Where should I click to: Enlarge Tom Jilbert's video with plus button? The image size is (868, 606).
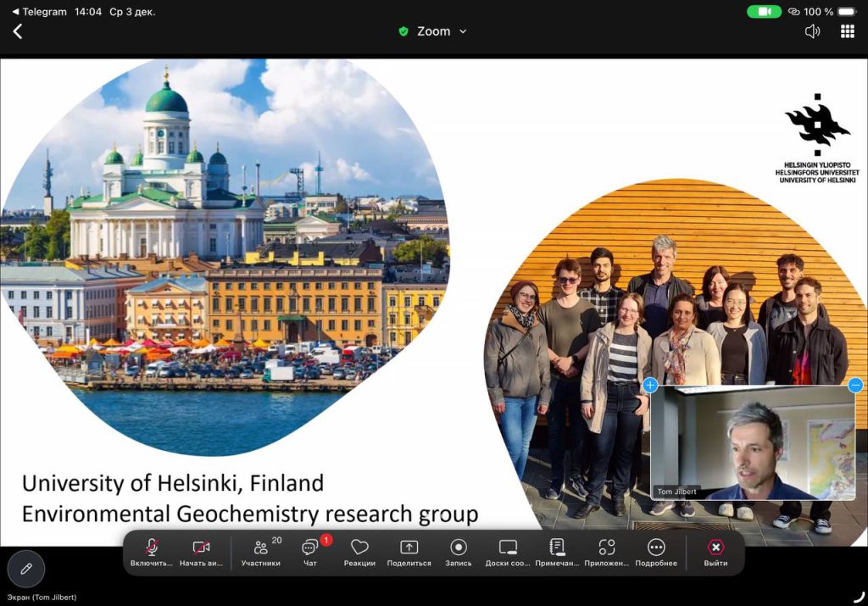pyautogui.click(x=650, y=386)
